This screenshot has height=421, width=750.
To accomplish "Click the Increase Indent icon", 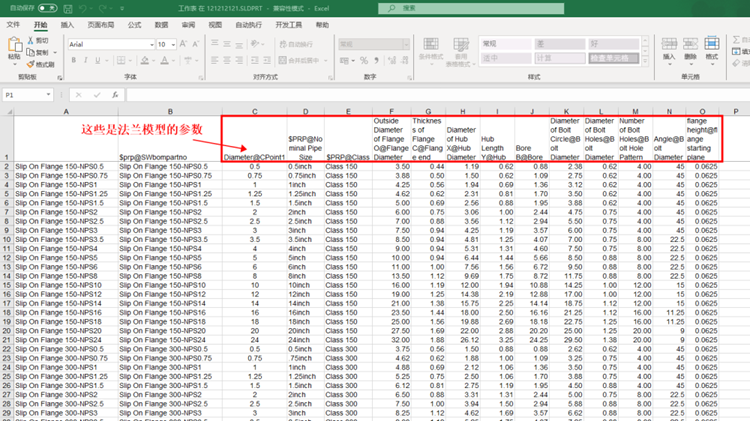I will (x=267, y=60).
